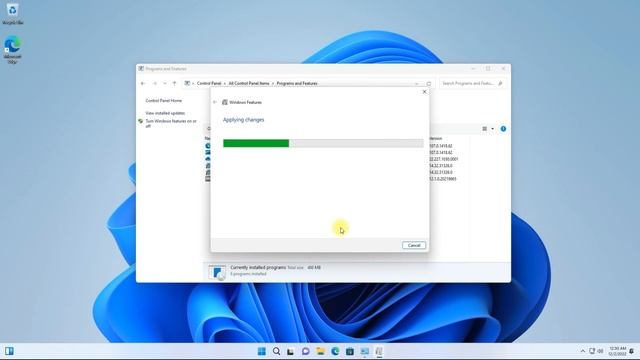
Task: Cancel the Windows Features changes
Action: pyautogui.click(x=414, y=245)
